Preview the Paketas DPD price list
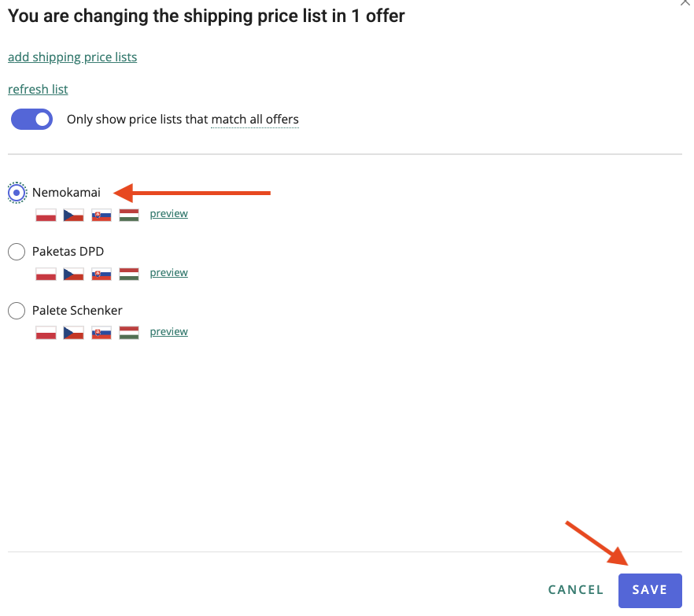Viewport: 694px width, 616px height. click(168, 273)
